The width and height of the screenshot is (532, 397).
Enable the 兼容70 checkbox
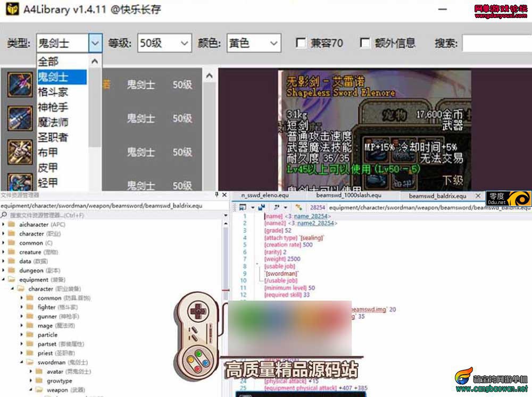pos(301,43)
